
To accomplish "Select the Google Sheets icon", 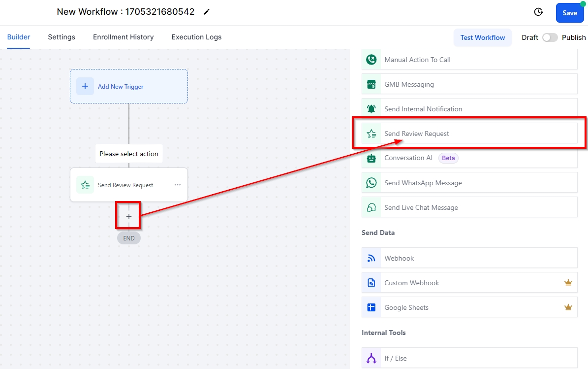I will (371, 307).
